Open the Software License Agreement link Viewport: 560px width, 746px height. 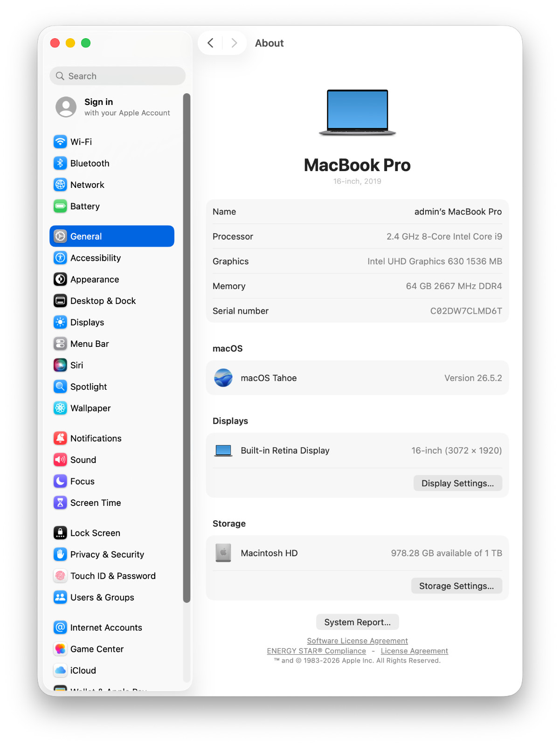pos(357,641)
